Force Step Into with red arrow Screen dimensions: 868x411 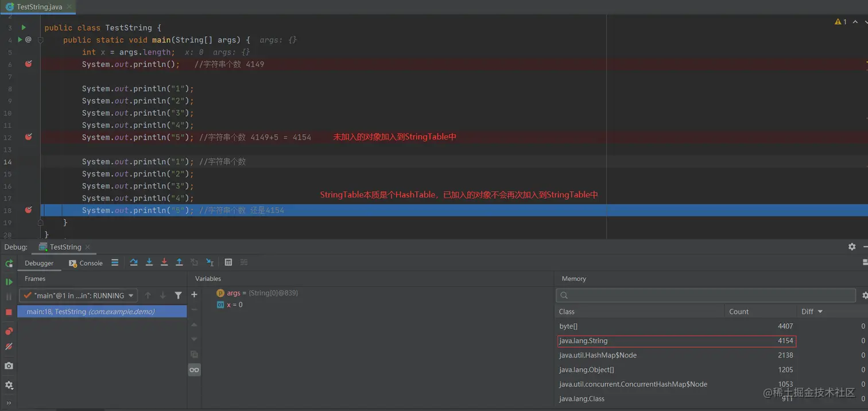[x=164, y=262]
